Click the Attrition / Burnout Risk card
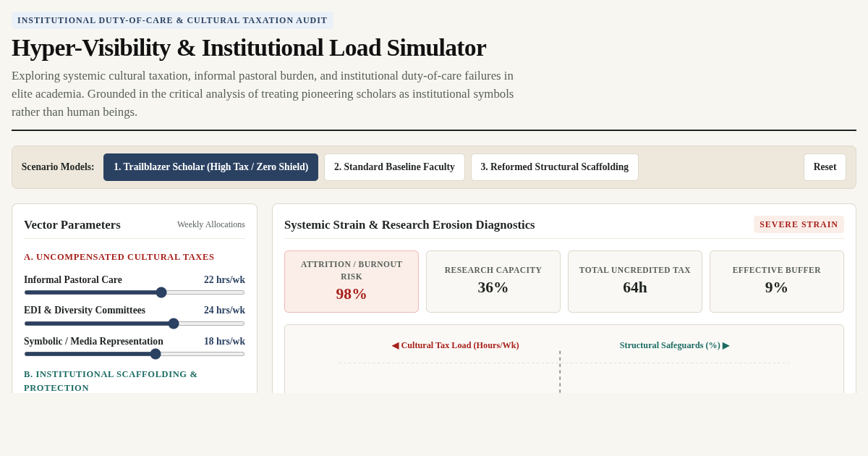 click(352, 282)
